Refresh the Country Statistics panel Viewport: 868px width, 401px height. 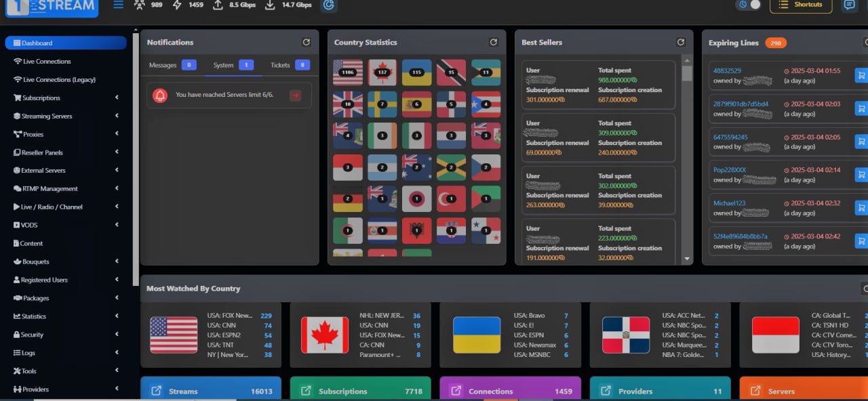click(493, 42)
